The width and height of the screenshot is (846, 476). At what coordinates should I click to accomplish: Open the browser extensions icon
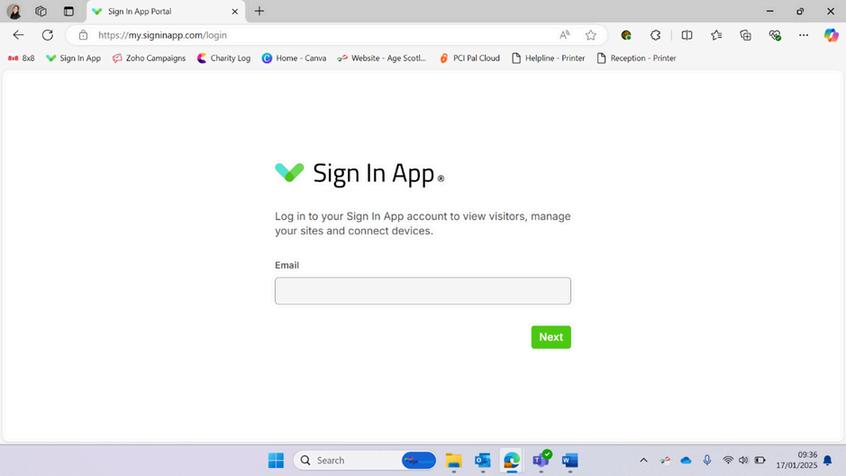(x=655, y=35)
